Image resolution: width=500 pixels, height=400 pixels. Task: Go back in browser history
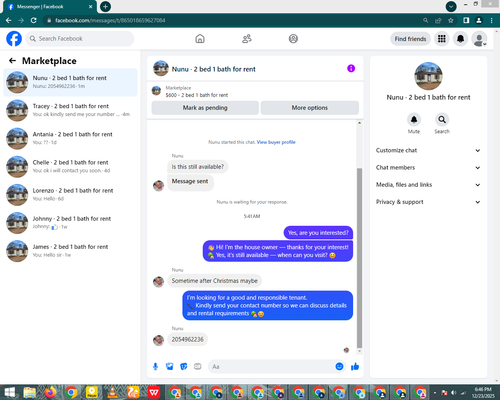point(9,20)
